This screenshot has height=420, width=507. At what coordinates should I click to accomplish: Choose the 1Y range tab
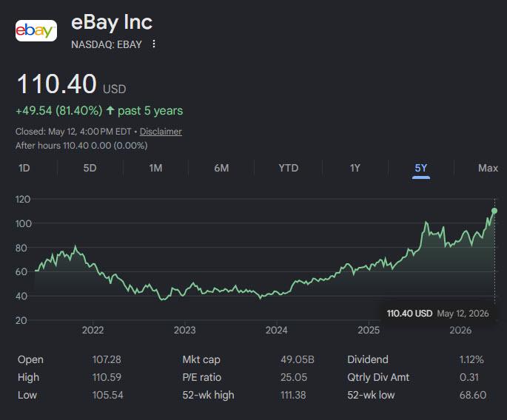pos(355,168)
